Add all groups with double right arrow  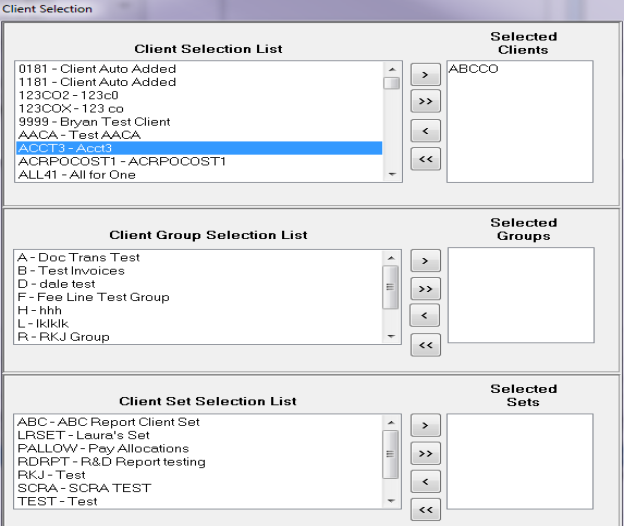click(x=425, y=290)
